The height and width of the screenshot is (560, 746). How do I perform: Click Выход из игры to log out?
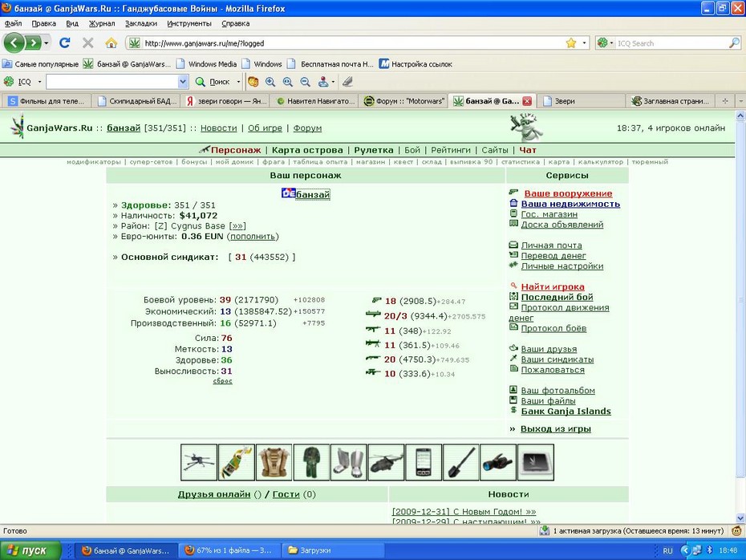point(555,428)
